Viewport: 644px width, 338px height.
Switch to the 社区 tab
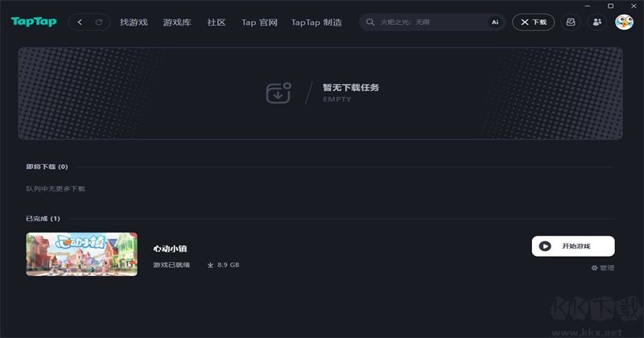(216, 23)
